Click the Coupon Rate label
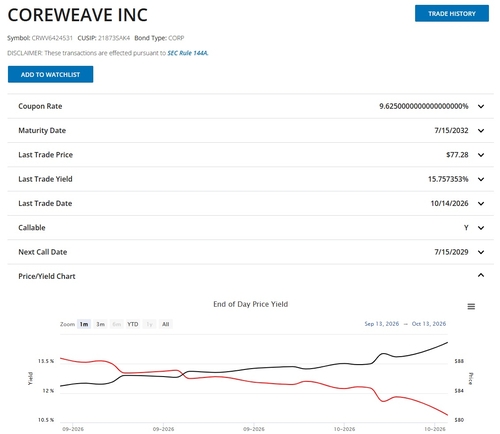The image size is (500, 434). (x=40, y=106)
